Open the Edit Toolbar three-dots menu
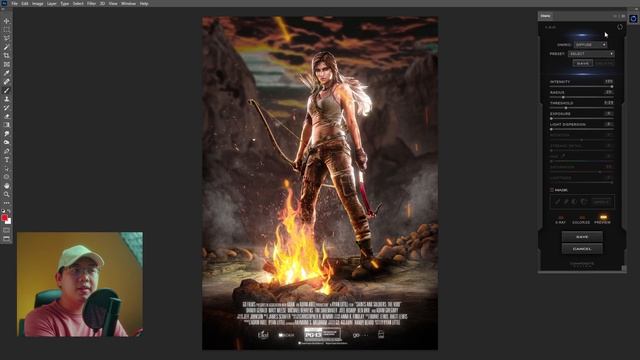 [7, 203]
